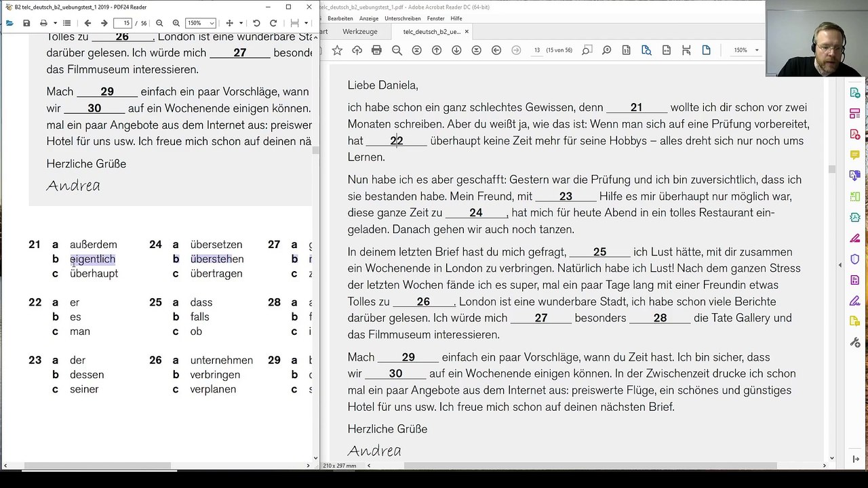Go to next page in PDF24 Reader

(x=104, y=23)
